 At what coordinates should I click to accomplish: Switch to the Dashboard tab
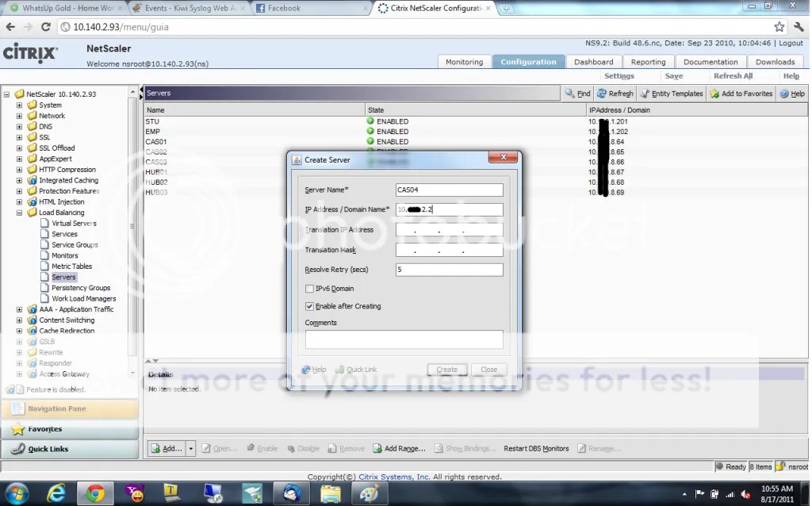[593, 61]
